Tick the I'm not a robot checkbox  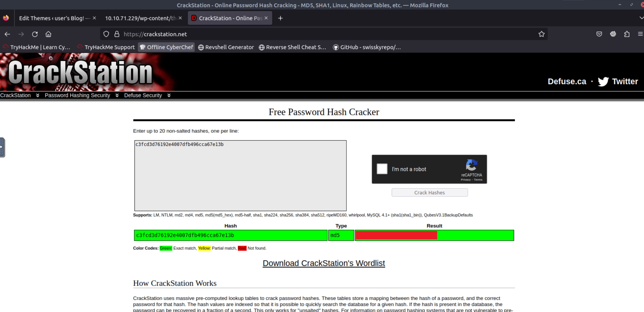tap(382, 169)
